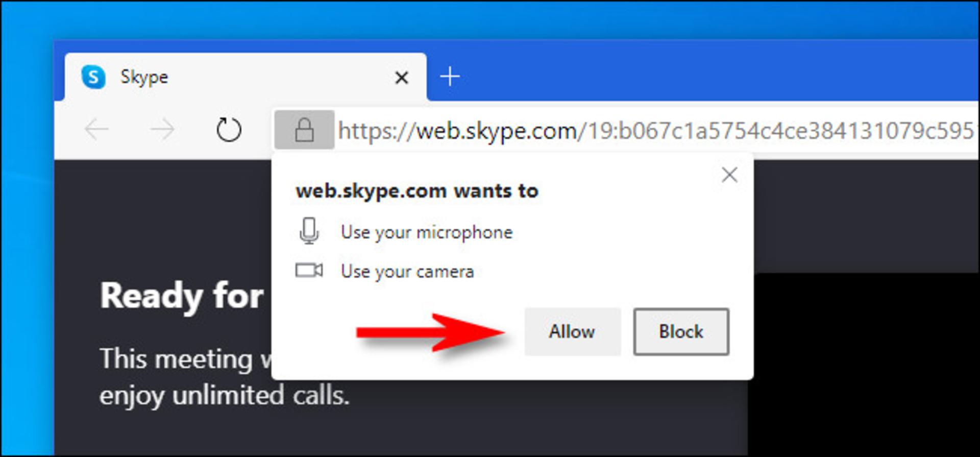This screenshot has height=457, width=980.
Task: Go forward using the forward arrow
Action: (162, 130)
